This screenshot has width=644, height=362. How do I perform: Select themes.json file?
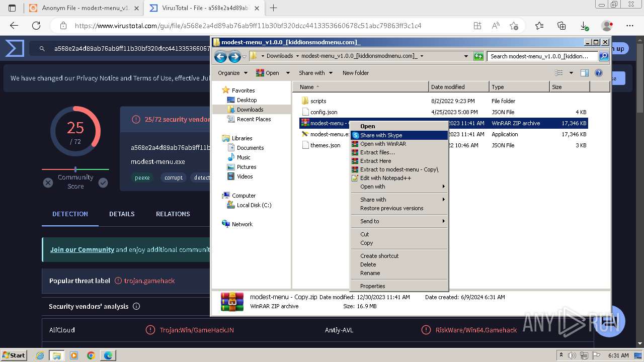321,145
